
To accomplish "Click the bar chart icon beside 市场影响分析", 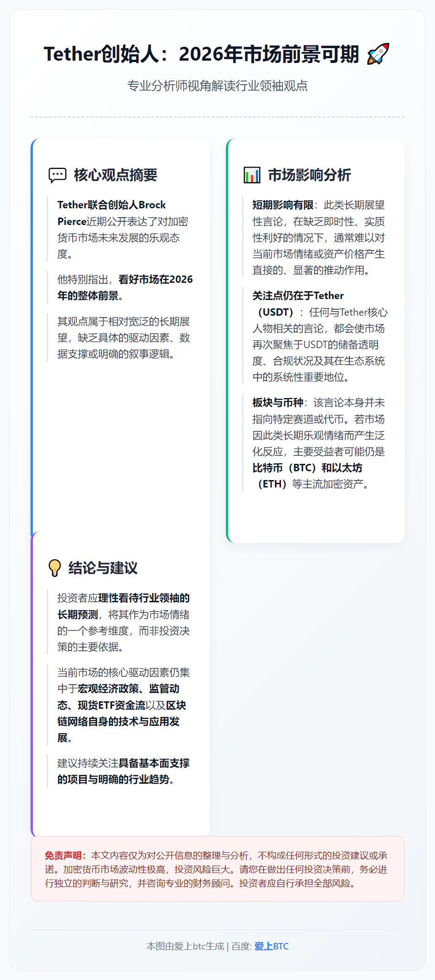I will click(252, 175).
